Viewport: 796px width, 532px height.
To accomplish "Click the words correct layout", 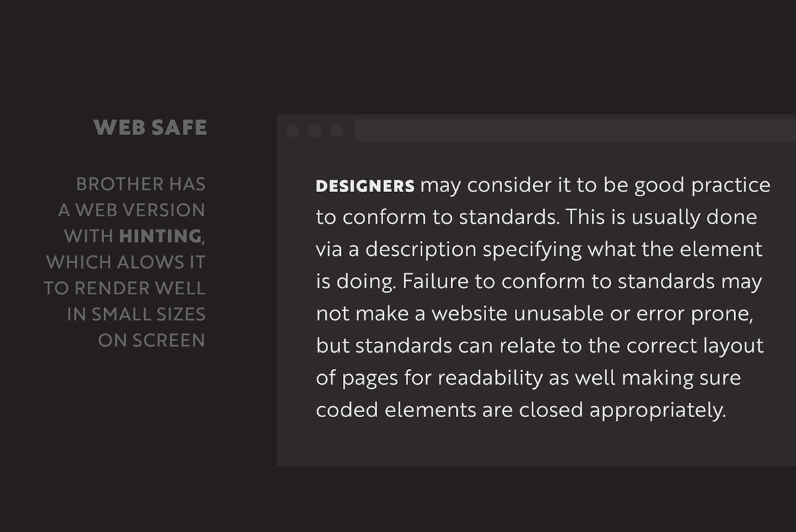I will point(695,346).
